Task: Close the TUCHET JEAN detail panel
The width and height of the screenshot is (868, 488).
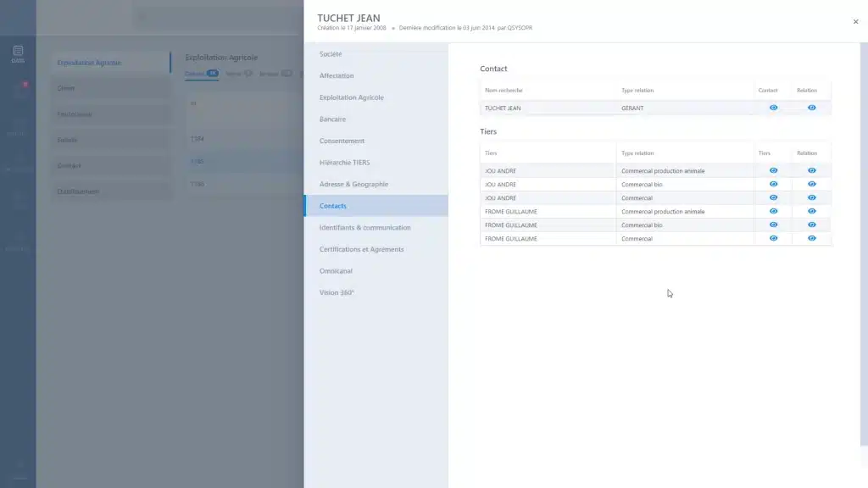Action: coord(855,22)
